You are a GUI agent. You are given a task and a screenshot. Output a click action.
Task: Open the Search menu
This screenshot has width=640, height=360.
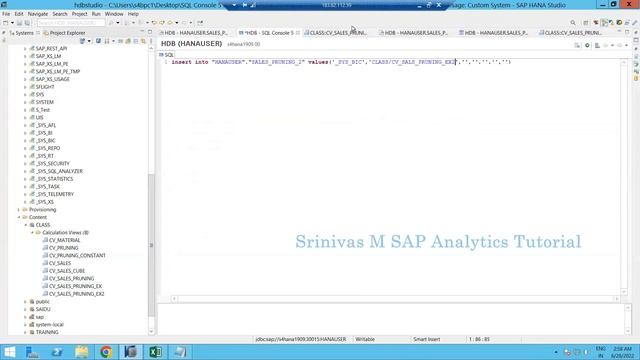[x=60, y=14]
